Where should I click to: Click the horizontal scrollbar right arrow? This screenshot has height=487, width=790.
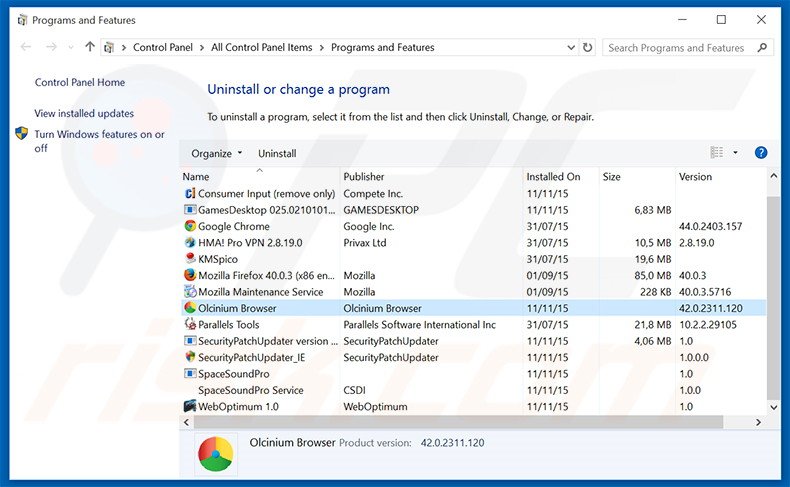[x=758, y=423]
